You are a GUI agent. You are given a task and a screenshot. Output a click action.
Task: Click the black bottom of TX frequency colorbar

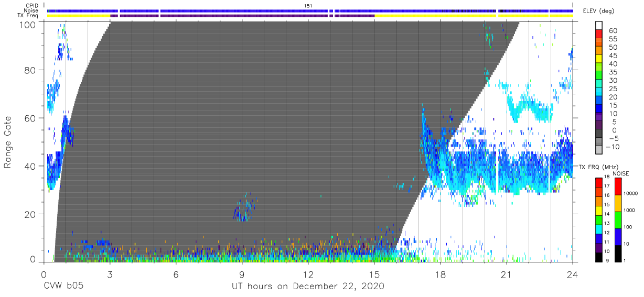pyautogui.click(x=599, y=257)
